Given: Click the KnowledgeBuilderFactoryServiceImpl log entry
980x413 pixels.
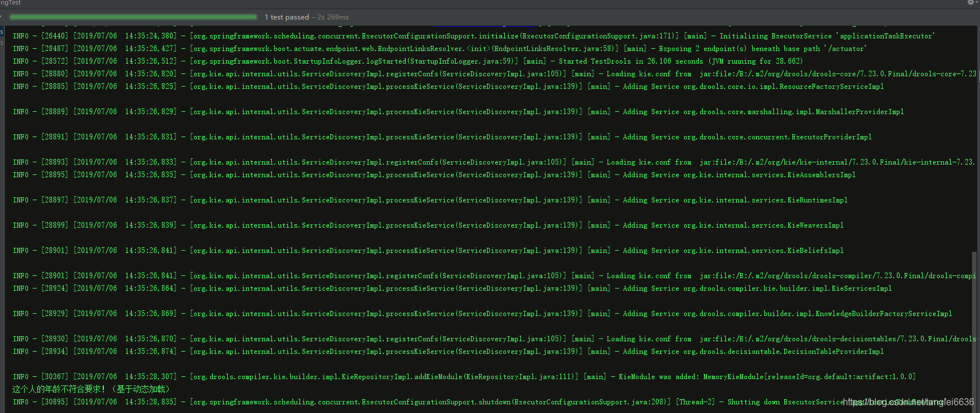Looking at the screenshot, I should [483, 314].
